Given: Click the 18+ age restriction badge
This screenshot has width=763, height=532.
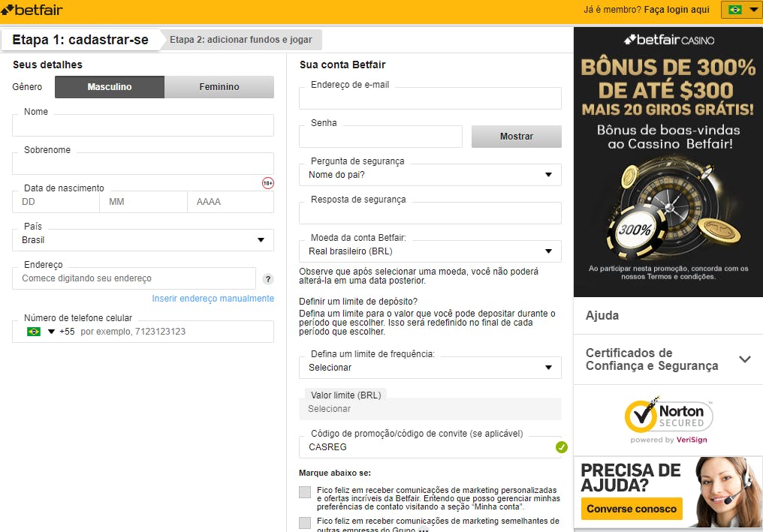Looking at the screenshot, I should pyautogui.click(x=268, y=183).
